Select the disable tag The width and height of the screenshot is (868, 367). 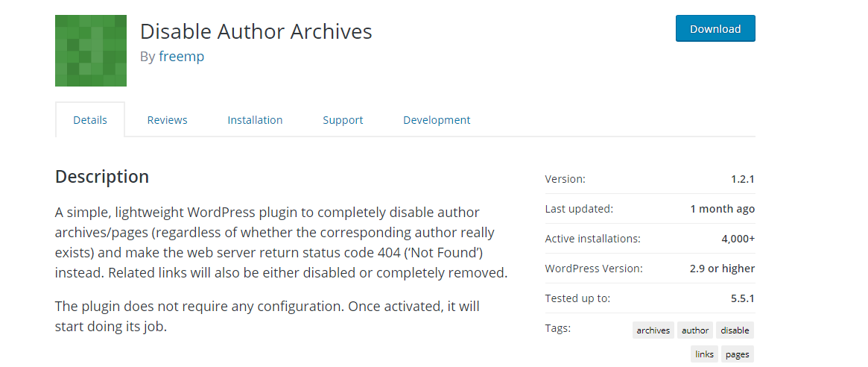(x=735, y=330)
